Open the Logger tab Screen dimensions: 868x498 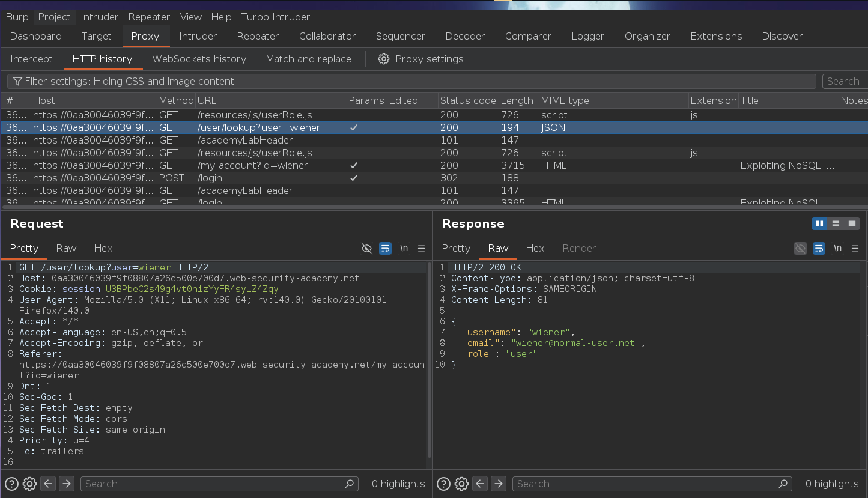pos(587,36)
